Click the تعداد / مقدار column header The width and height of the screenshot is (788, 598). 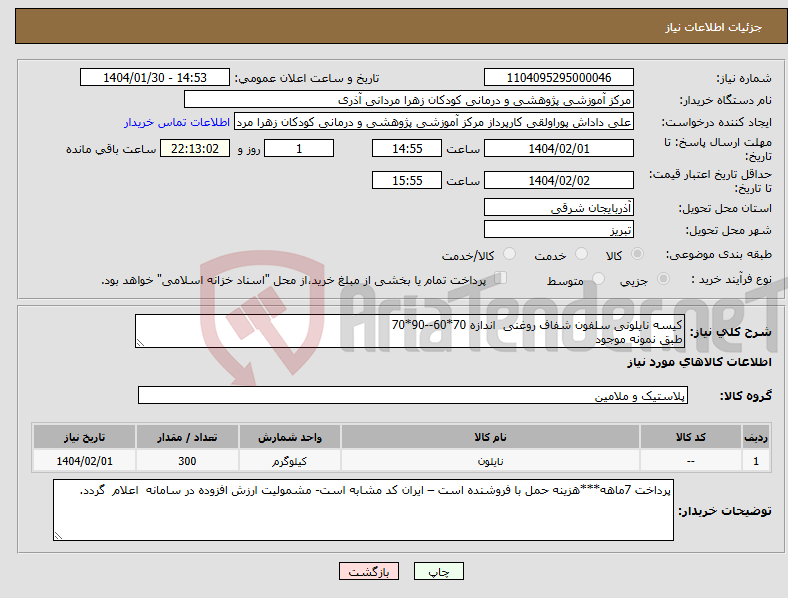coord(187,437)
